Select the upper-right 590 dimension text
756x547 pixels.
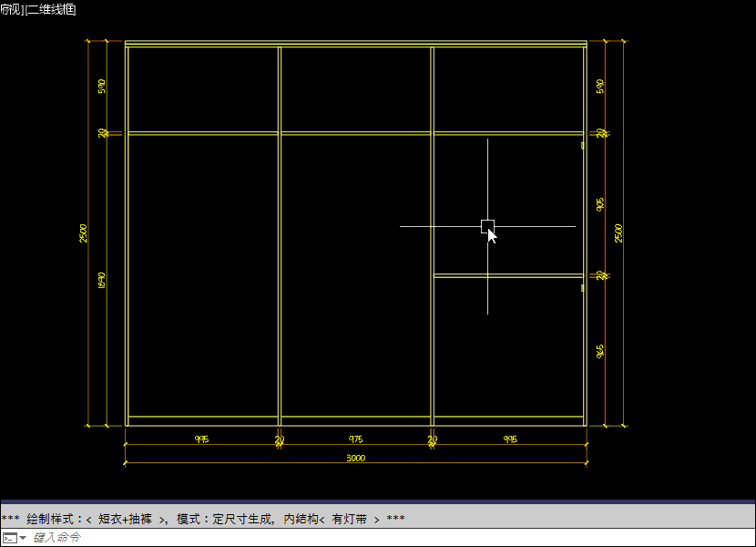pyautogui.click(x=600, y=87)
